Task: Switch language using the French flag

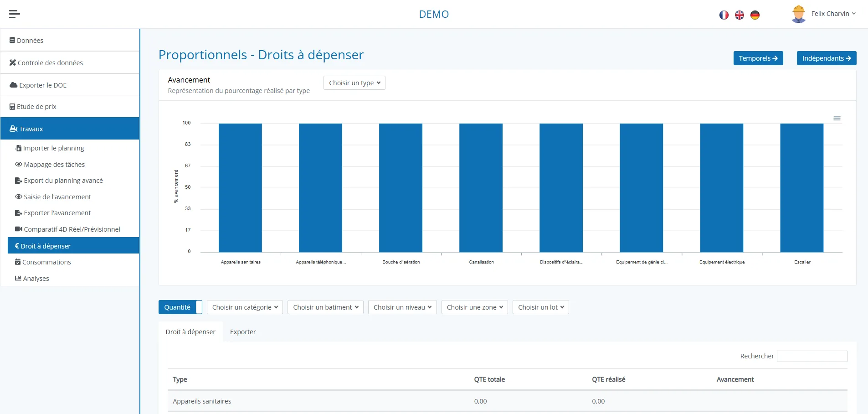Action: click(x=724, y=15)
